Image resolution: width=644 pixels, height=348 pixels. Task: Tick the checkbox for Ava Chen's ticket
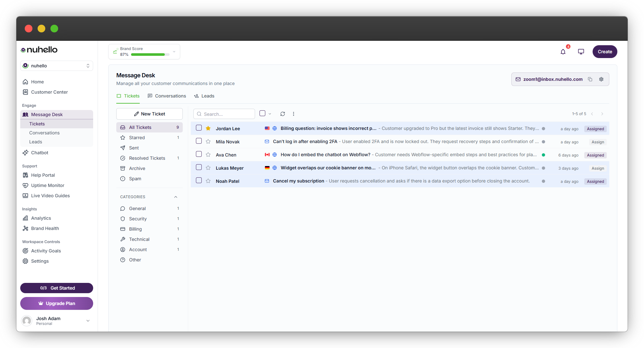tap(199, 154)
